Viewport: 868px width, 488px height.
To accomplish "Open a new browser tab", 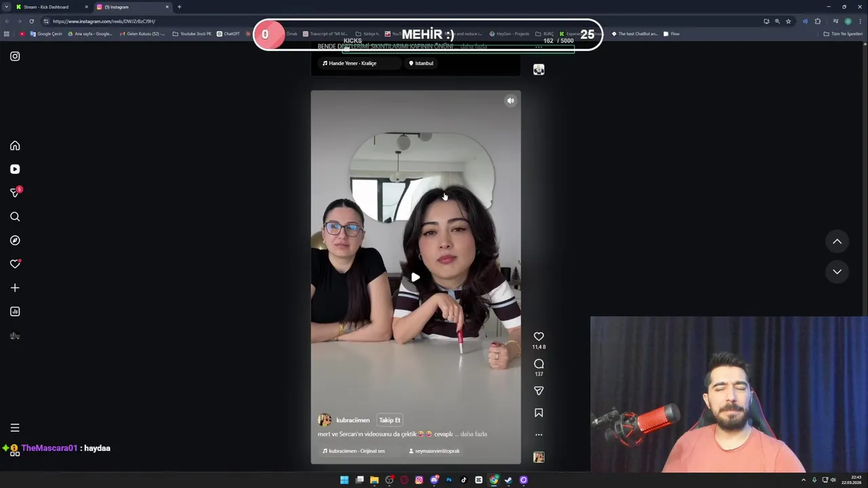I will point(179,7).
